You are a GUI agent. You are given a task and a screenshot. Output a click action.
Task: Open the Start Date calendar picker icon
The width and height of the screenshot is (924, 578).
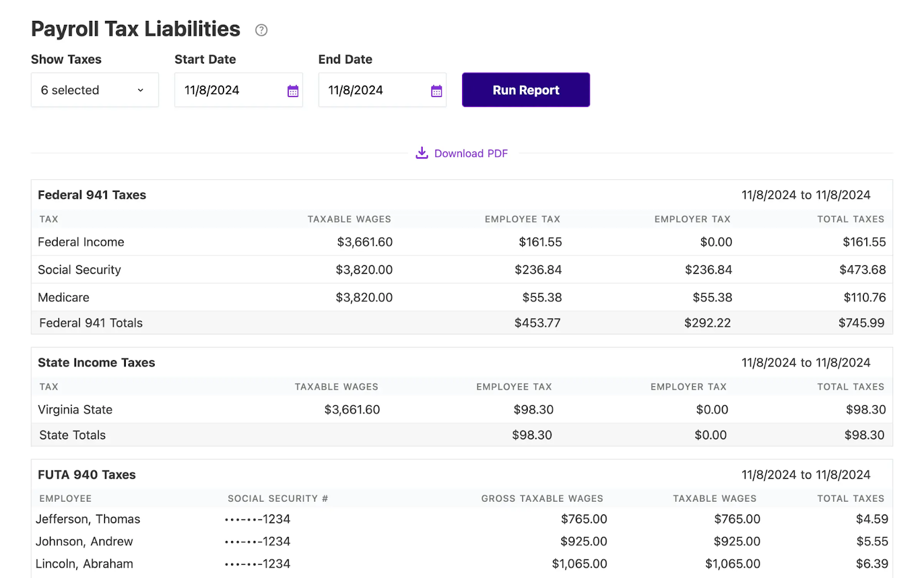(293, 90)
